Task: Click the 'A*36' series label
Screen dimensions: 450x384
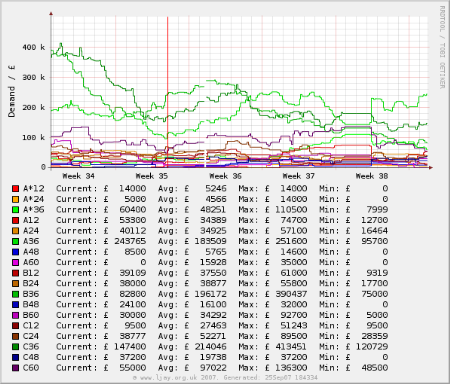Action: (x=34, y=210)
